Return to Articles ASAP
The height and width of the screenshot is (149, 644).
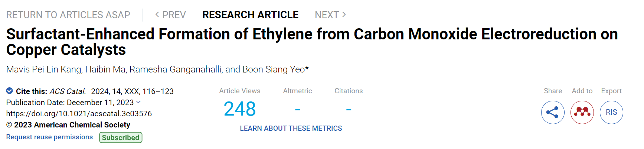[x=68, y=15]
